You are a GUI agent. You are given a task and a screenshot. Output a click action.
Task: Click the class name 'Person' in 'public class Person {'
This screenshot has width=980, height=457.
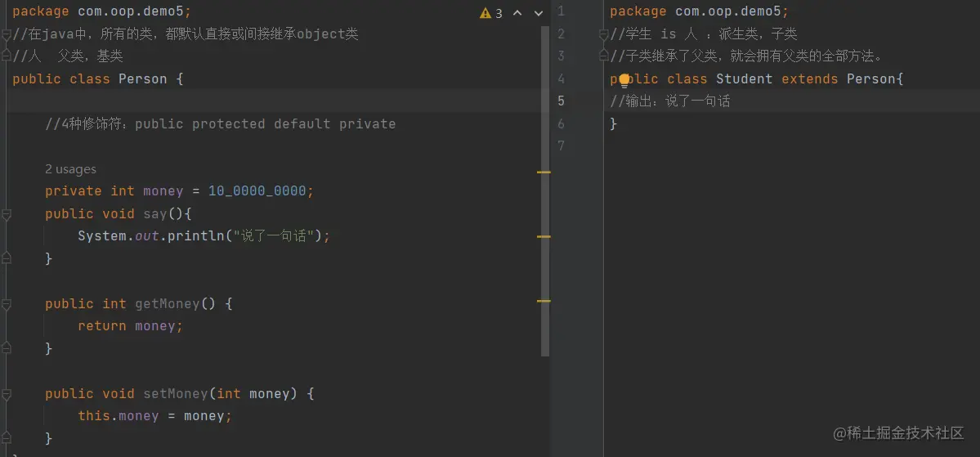[x=142, y=78]
